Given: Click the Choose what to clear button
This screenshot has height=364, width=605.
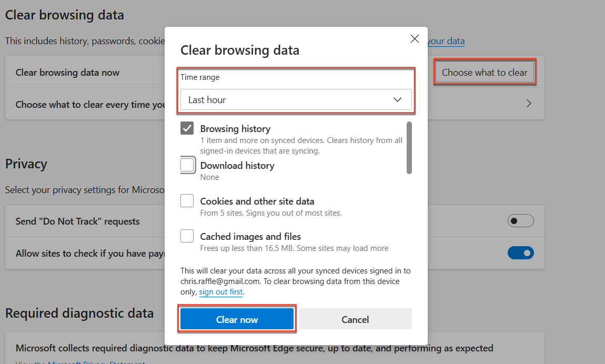Looking at the screenshot, I should [484, 73].
